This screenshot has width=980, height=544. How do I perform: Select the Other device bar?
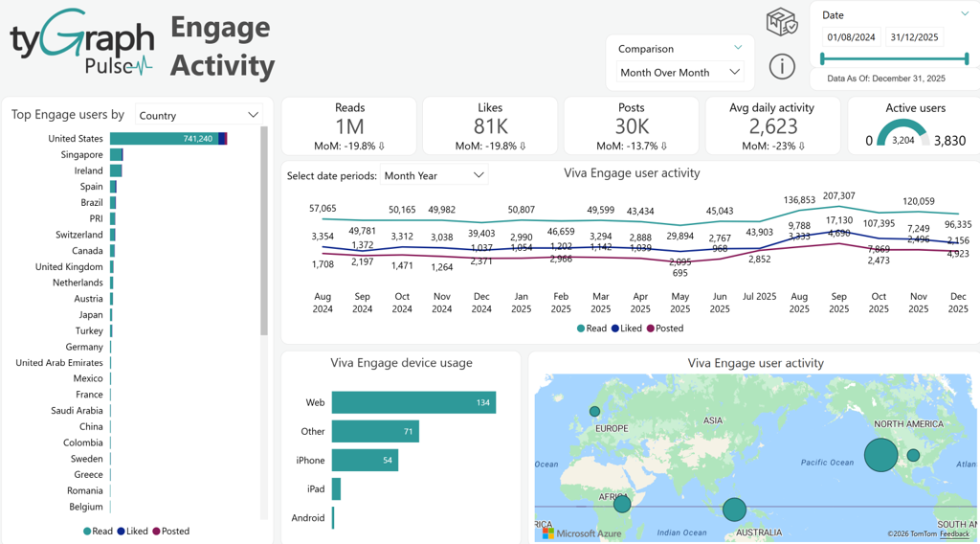tap(375, 431)
